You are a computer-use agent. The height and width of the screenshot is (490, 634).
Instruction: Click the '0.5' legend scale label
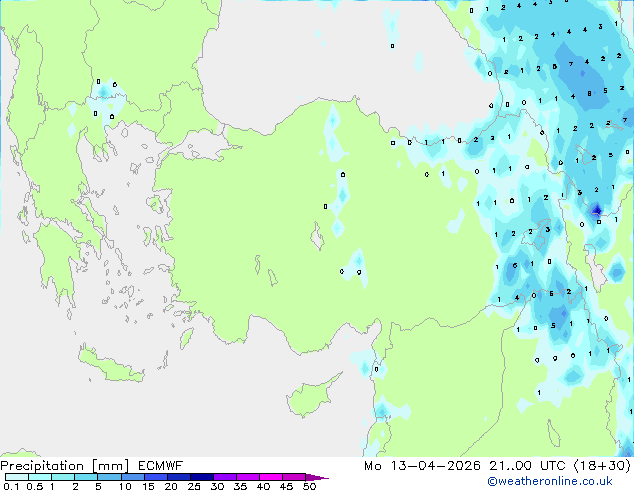click(34, 486)
